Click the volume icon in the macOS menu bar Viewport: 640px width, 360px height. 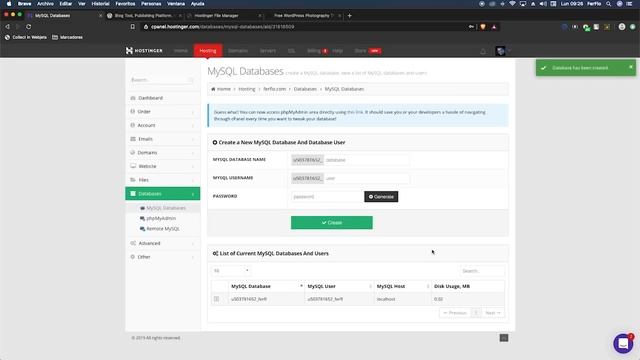[543, 4]
